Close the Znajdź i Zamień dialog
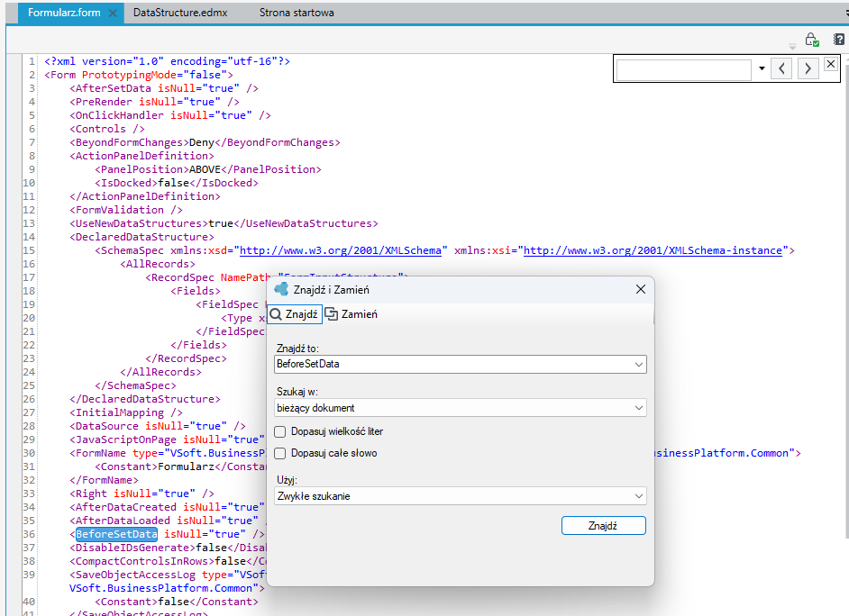849x616 pixels. [x=641, y=289]
